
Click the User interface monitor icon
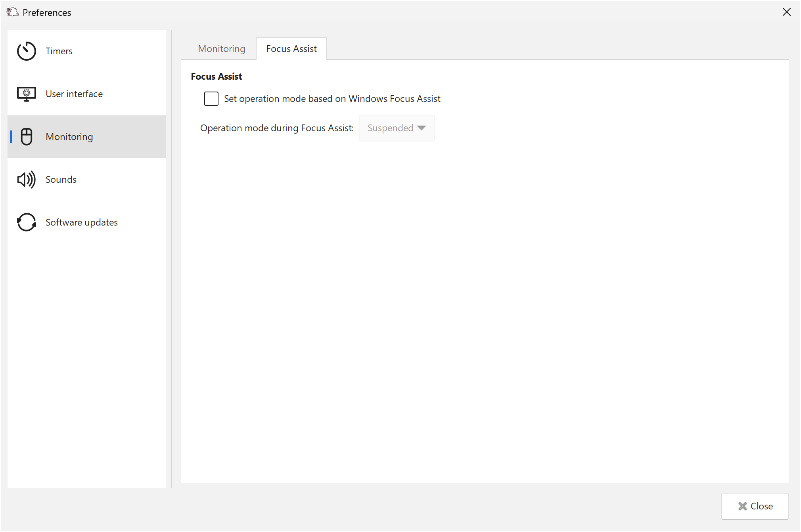27,94
